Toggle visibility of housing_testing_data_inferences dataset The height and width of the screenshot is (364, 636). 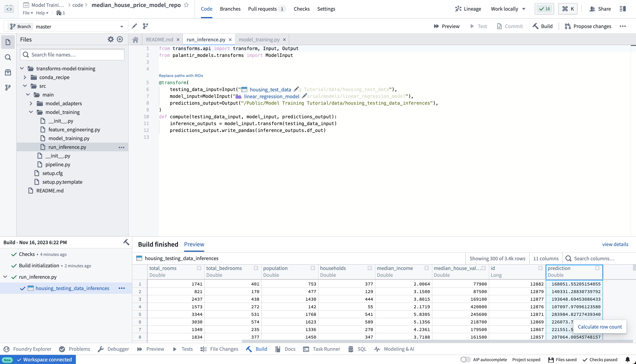[x=23, y=288]
